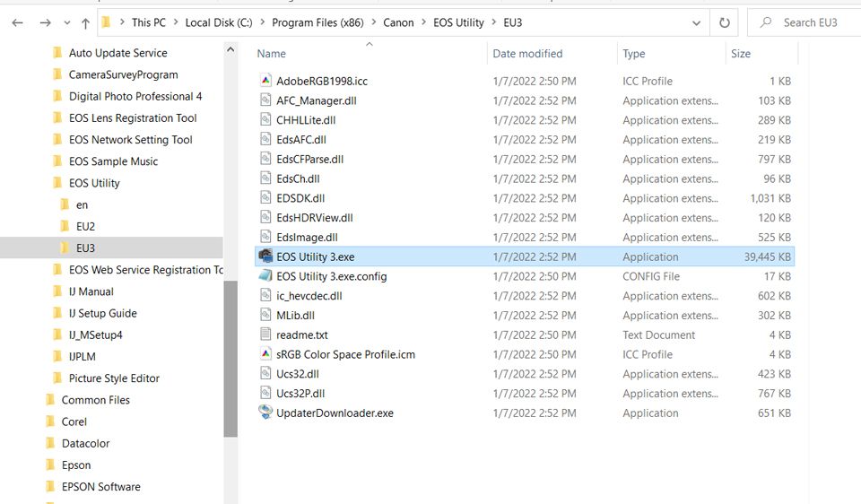
Task: Click the AdobeRGB1998.icc color profile icon
Action: [x=265, y=80]
